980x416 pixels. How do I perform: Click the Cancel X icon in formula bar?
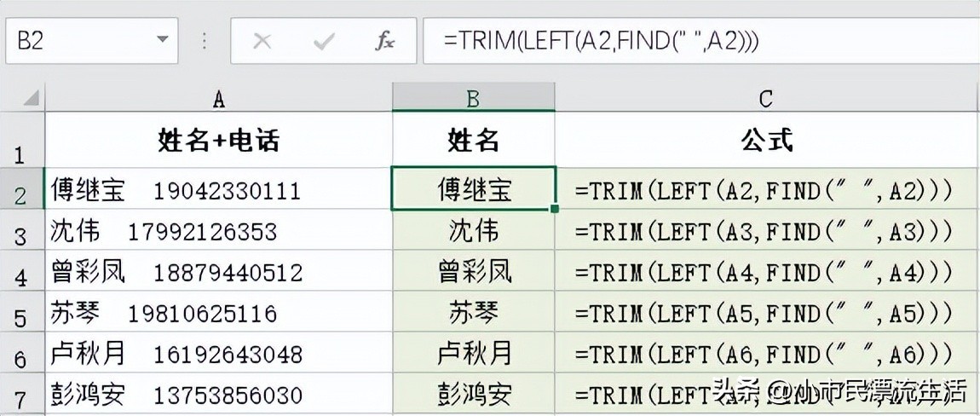[262, 41]
